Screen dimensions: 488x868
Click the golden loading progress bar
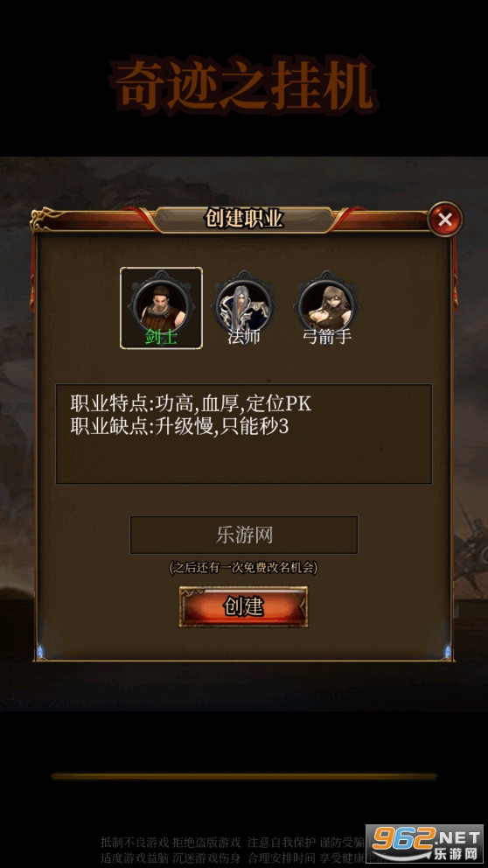(244, 776)
